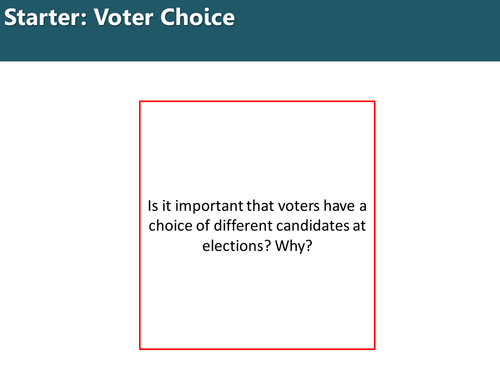
Task: Select the red box bottom border
Action: [257, 349]
